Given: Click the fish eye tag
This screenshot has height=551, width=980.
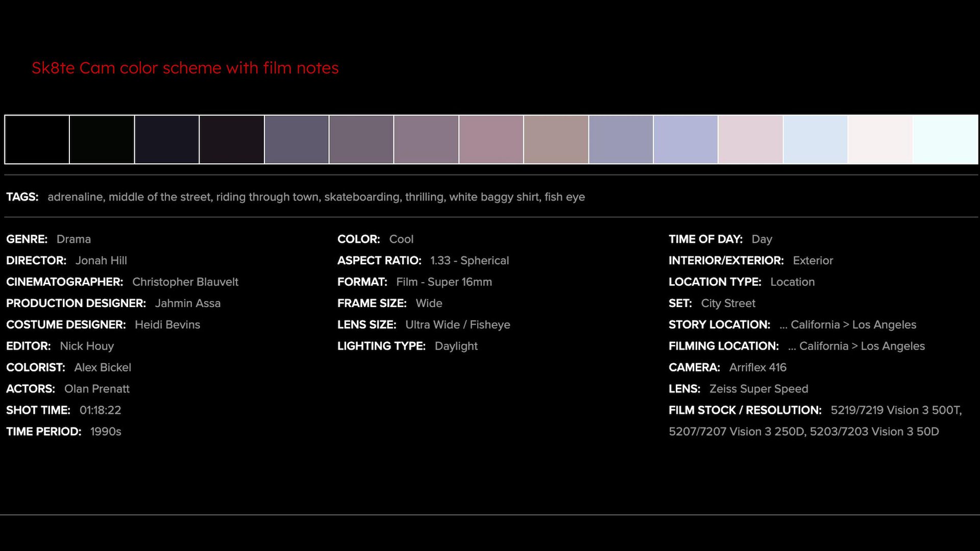Looking at the screenshot, I should (x=565, y=197).
